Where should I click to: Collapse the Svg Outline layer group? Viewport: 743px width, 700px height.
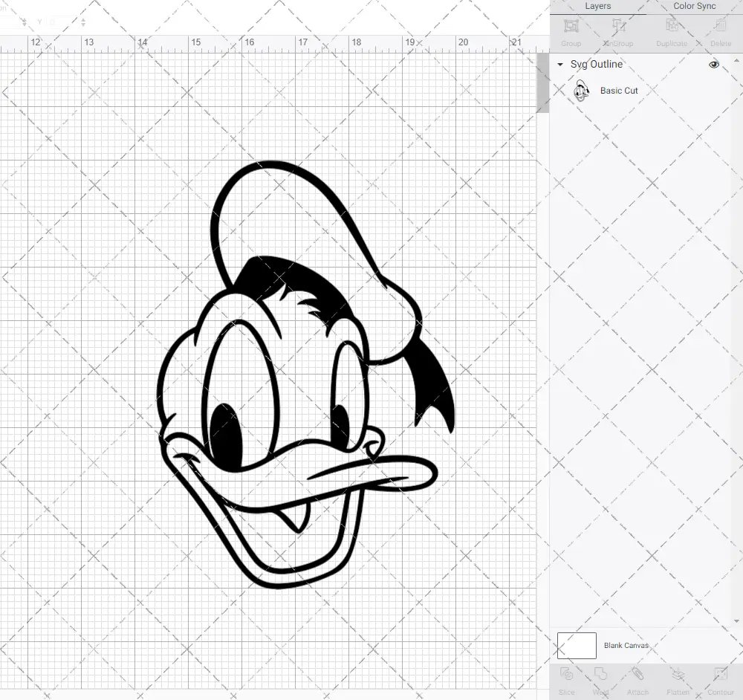point(560,65)
